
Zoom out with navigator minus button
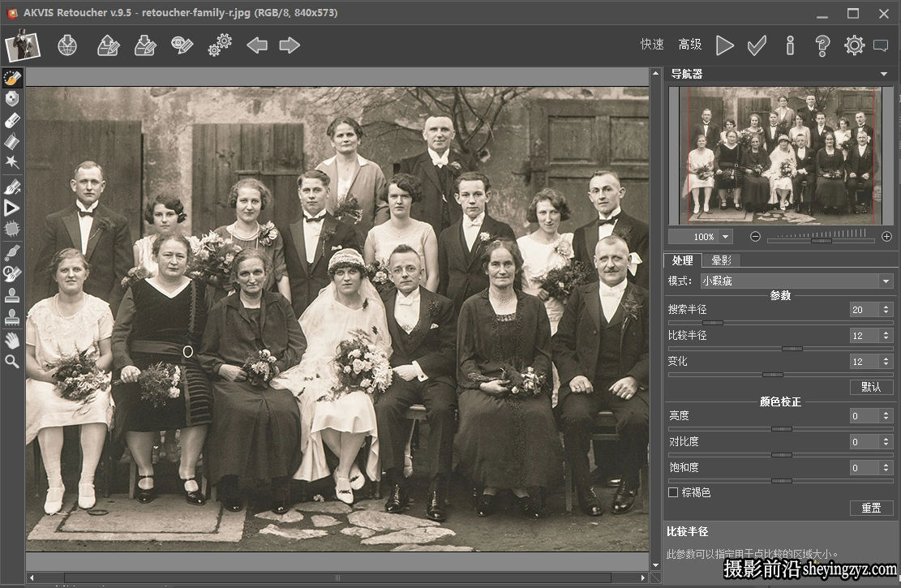(x=756, y=237)
